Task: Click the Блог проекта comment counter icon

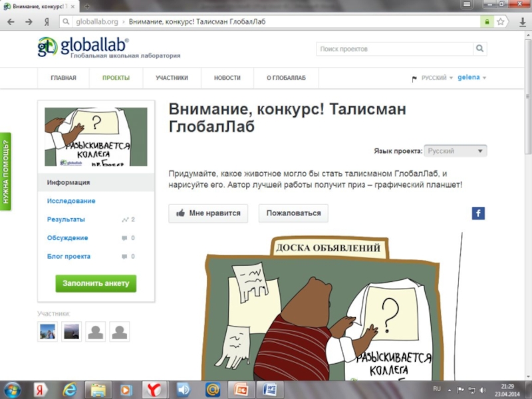Action: coord(124,257)
